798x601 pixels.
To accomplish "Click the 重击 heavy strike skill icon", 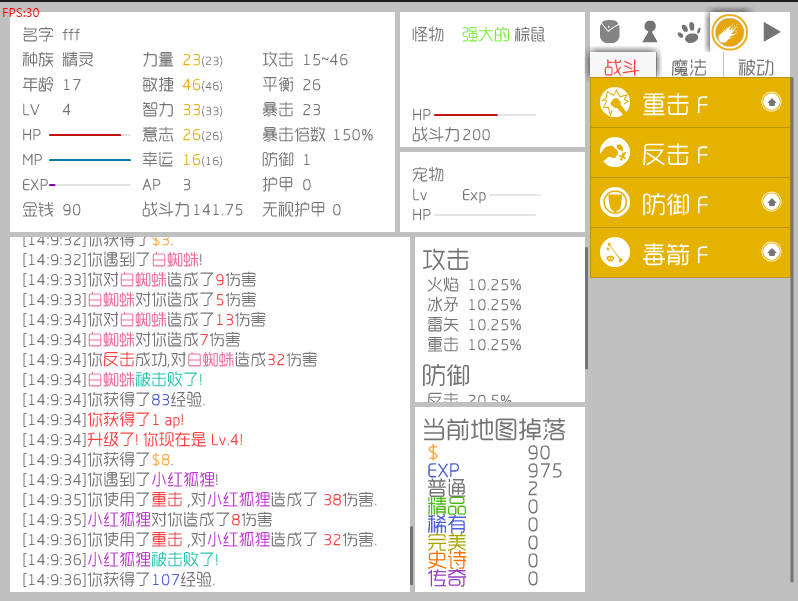I will tap(613, 102).
